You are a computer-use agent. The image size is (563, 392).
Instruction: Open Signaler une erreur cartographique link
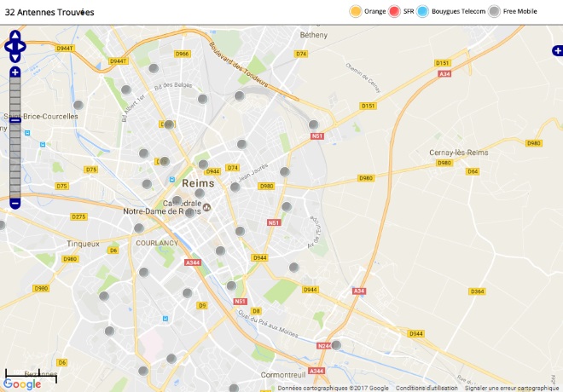[x=512, y=388]
